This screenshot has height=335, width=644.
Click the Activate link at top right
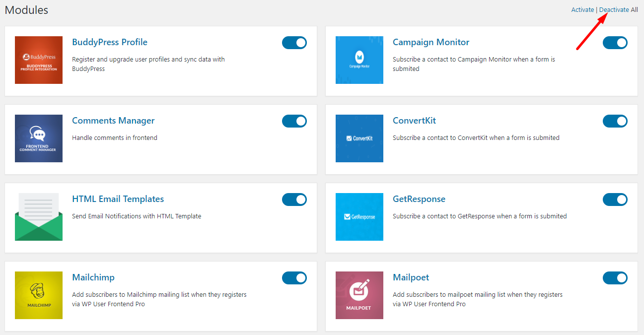click(x=582, y=9)
